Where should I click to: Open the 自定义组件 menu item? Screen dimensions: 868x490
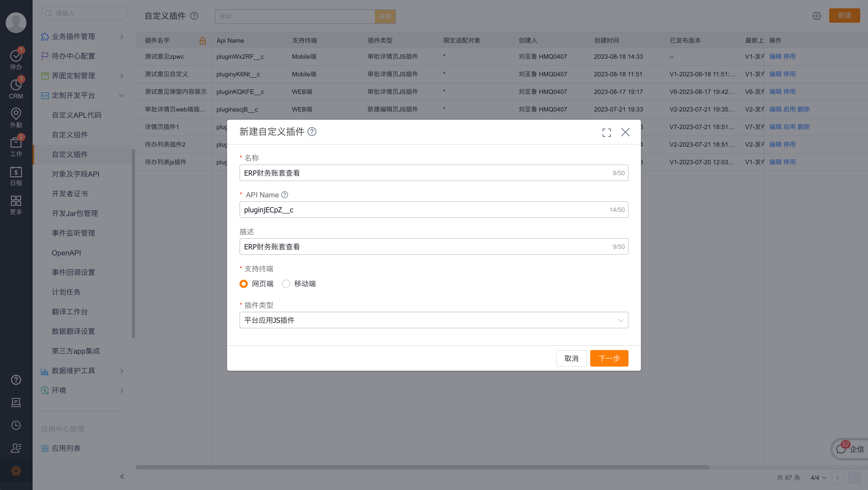click(x=70, y=135)
